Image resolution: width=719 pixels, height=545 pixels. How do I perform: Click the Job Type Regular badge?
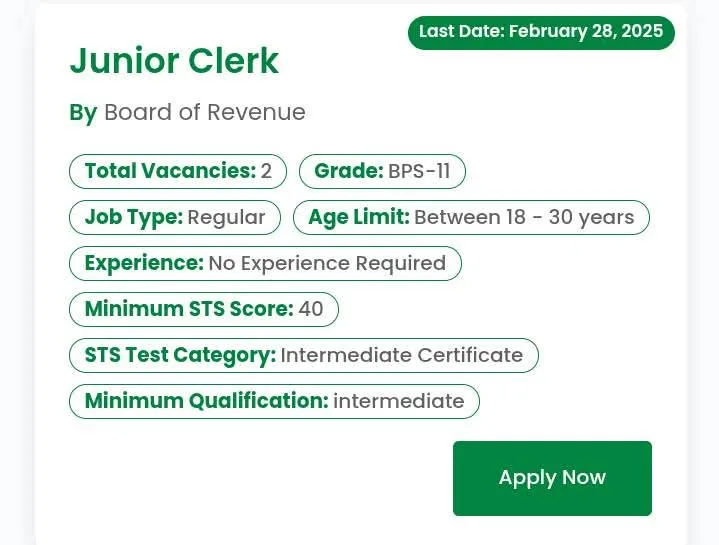[174, 217]
